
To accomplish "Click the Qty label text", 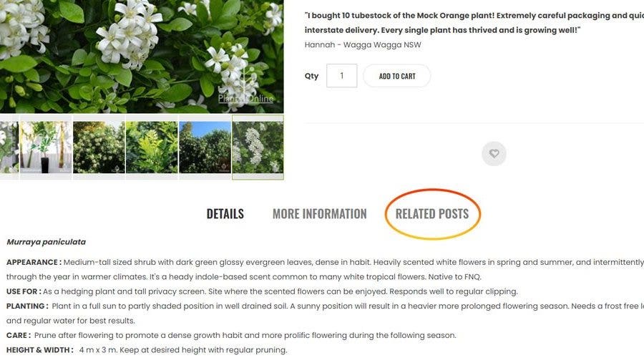I will pyautogui.click(x=311, y=76).
